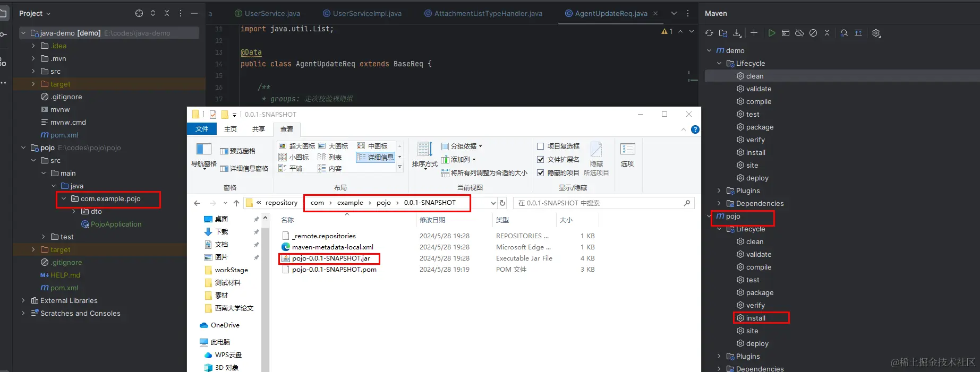This screenshot has width=980, height=372.
Task: Open editor tab options three-dot icon
Action: (688, 13)
